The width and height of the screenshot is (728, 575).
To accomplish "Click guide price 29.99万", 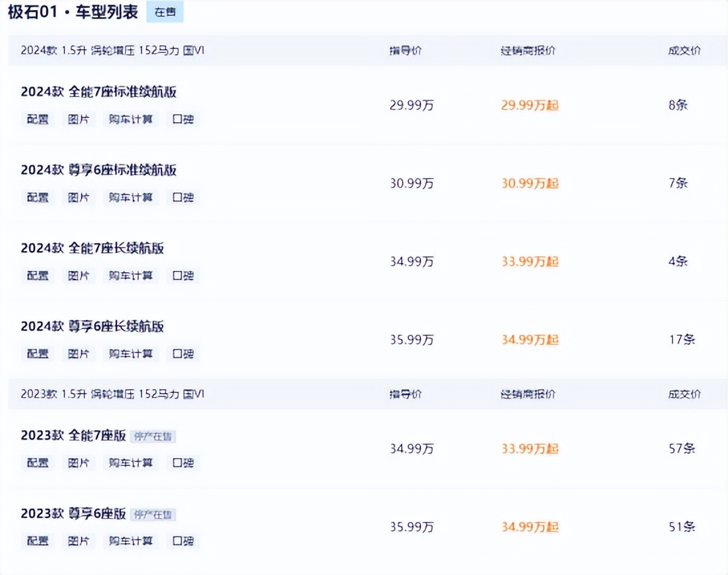I will coord(411,106).
